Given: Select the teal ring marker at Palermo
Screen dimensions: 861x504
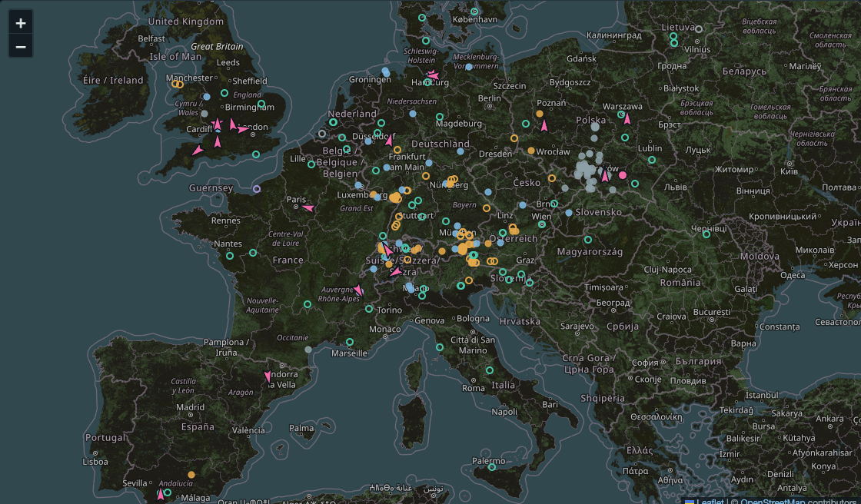Looking at the screenshot, I should (492, 467).
